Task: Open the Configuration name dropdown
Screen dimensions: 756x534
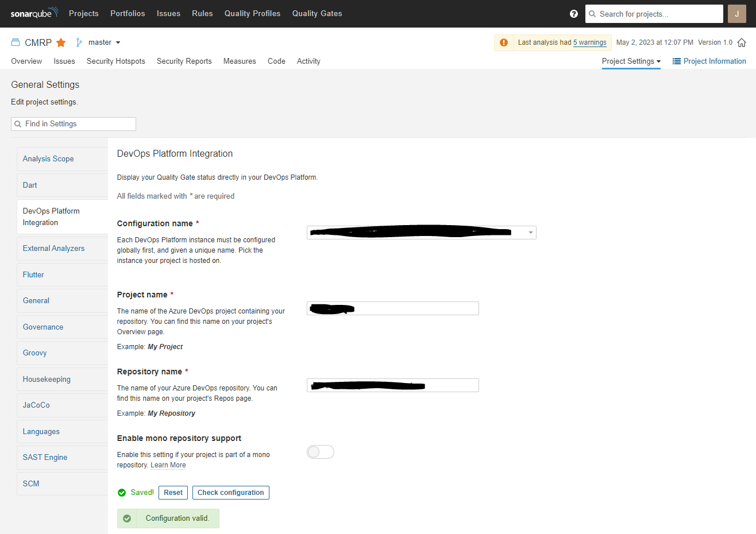Action: [422, 233]
